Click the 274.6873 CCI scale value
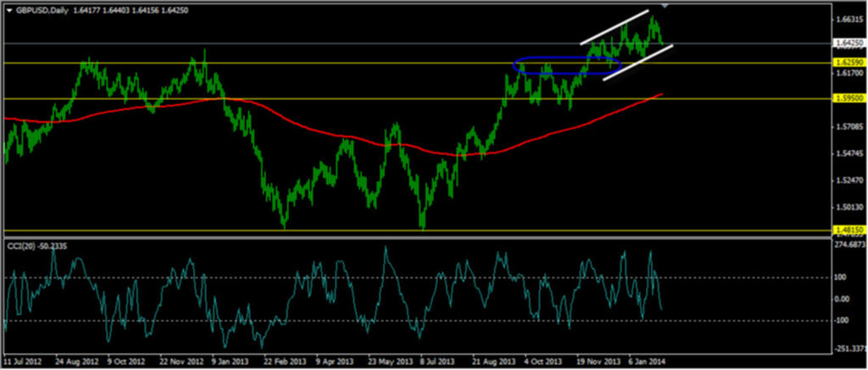Screen dimensions: 868x370 (x=849, y=244)
